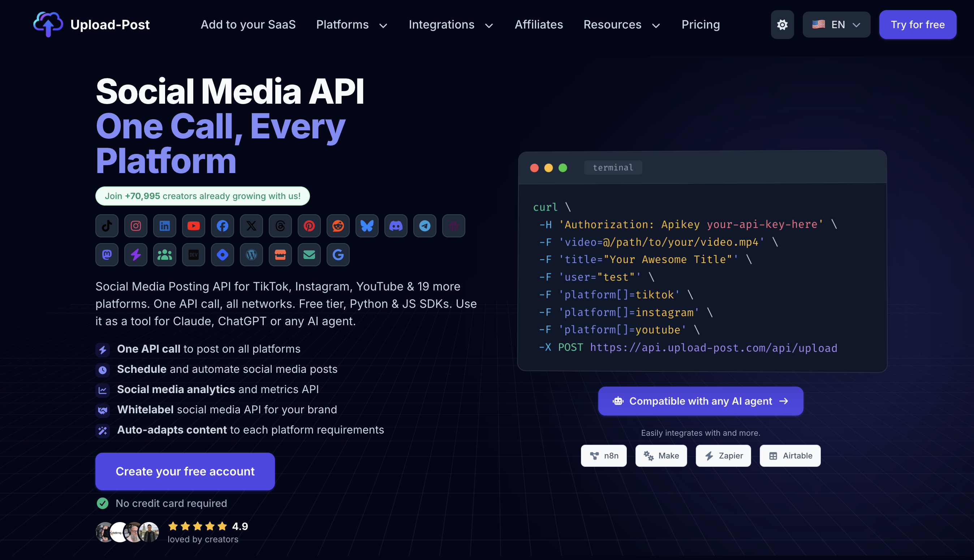Open the green envelope email icon
The height and width of the screenshot is (560, 974).
309,255
